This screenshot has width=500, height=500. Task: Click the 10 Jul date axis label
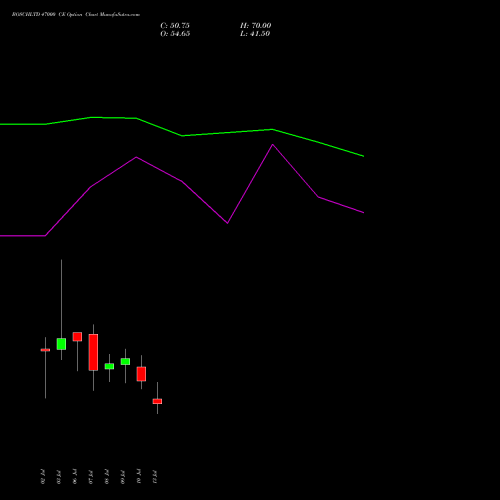[x=139, y=477]
